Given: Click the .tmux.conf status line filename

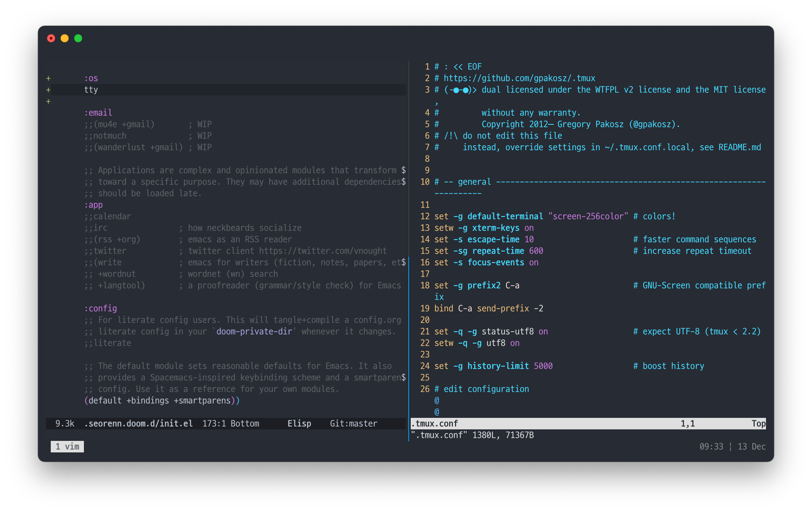Looking at the screenshot, I should [434, 424].
